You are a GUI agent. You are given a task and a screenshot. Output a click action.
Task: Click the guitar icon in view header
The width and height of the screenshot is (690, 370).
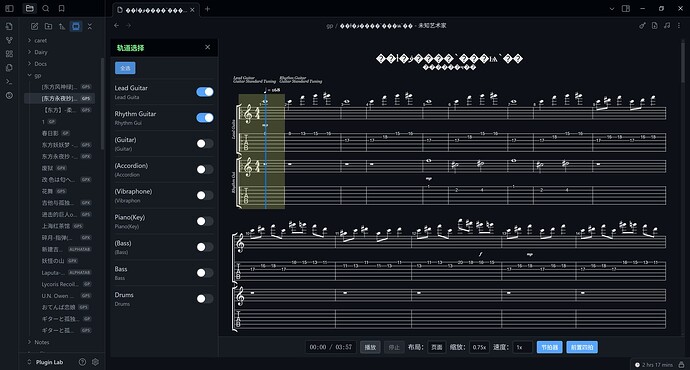642,26
